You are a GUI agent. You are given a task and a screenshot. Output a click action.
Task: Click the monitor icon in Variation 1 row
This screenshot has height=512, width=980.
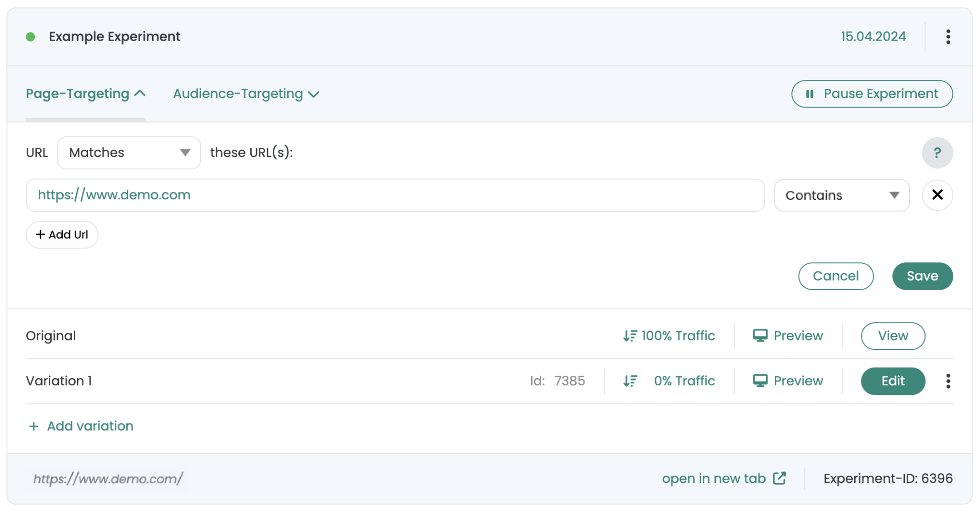click(x=760, y=381)
